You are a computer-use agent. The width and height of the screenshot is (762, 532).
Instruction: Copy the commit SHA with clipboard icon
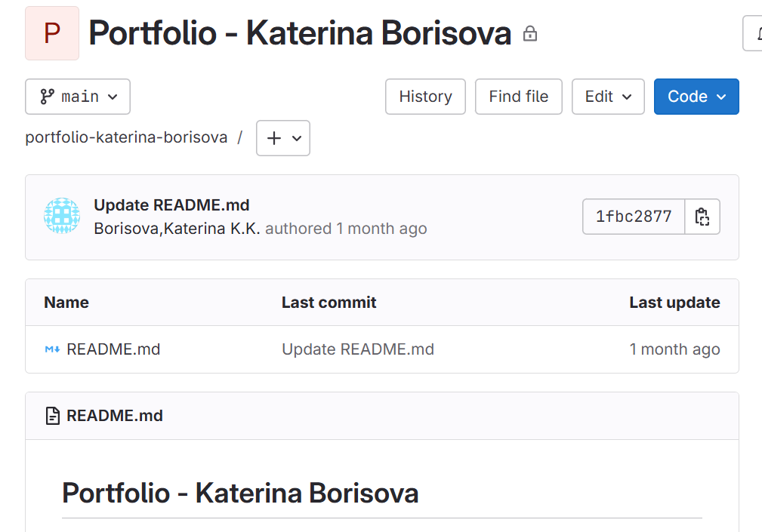tap(702, 217)
